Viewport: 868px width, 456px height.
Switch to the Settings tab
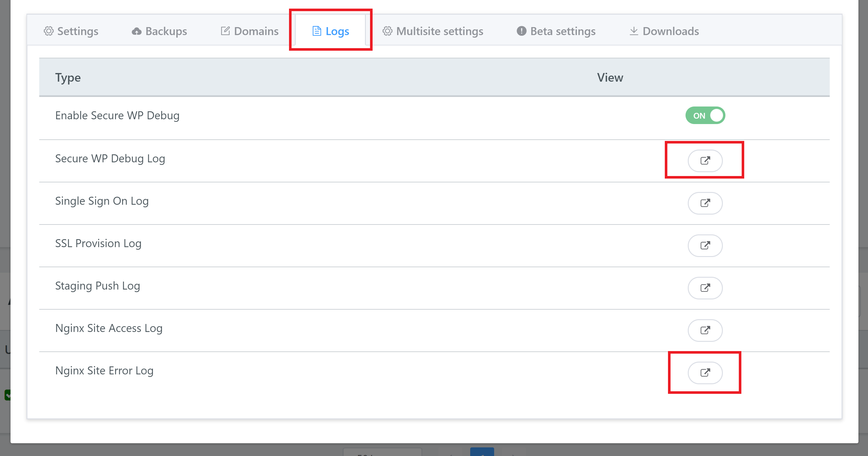pyautogui.click(x=71, y=31)
